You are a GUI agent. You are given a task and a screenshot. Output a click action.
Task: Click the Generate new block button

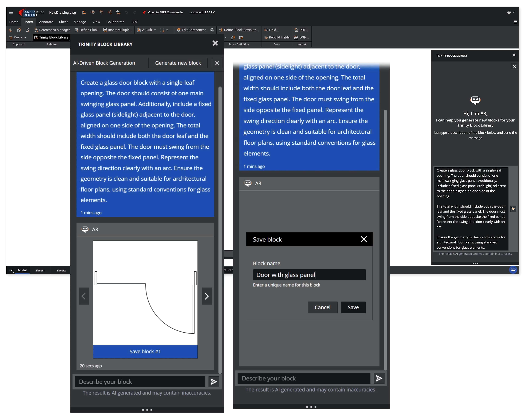click(178, 63)
